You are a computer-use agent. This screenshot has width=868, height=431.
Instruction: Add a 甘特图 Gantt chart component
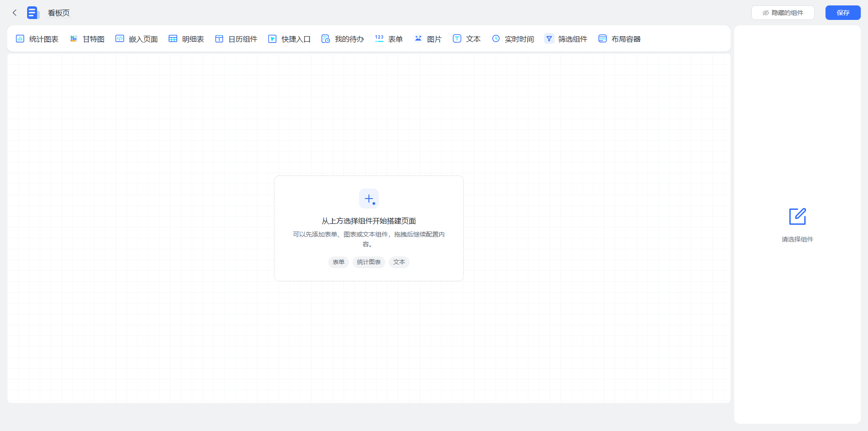(x=87, y=39)
